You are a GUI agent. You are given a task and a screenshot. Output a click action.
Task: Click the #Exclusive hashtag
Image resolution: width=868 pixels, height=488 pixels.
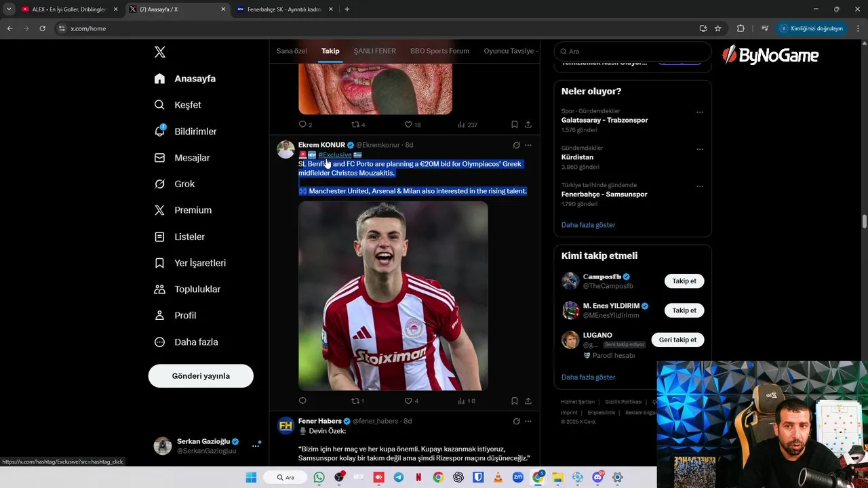[x=335, y=155]
